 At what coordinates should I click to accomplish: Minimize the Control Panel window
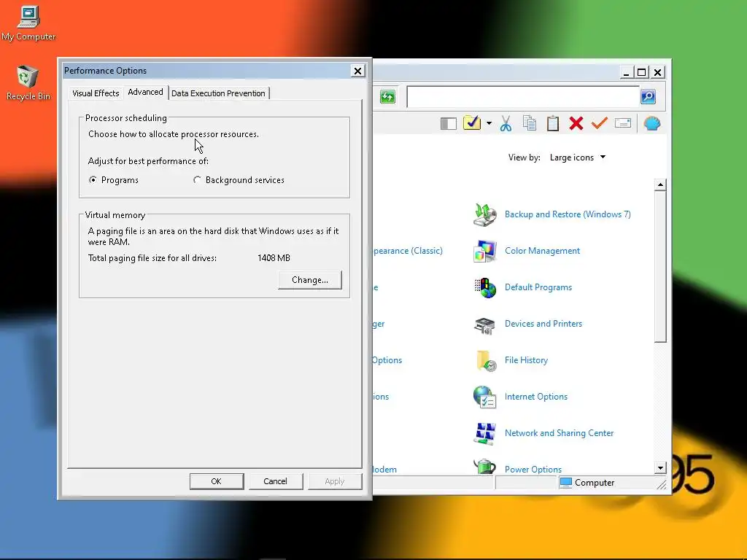coord(627,72)
